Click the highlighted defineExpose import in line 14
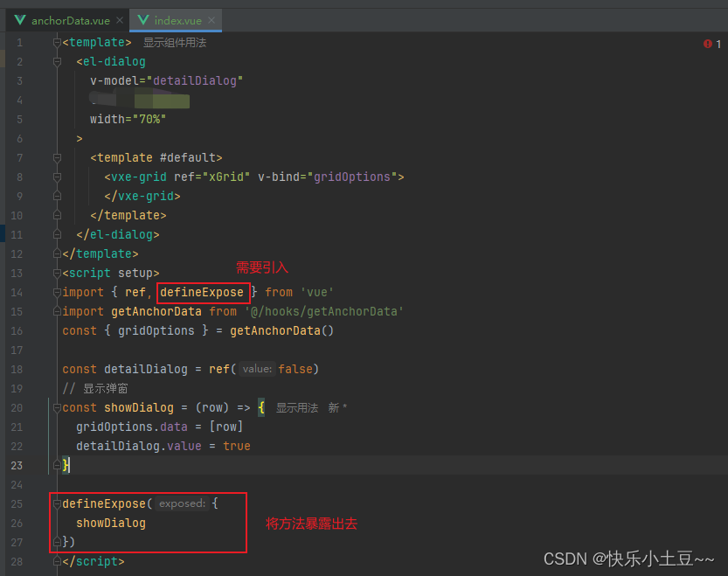 tap(204, 292)
